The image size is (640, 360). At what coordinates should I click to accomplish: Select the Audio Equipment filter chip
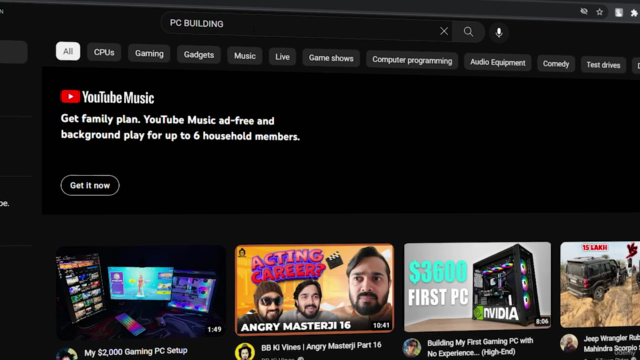pyautogui.click(x=498, y=62)
